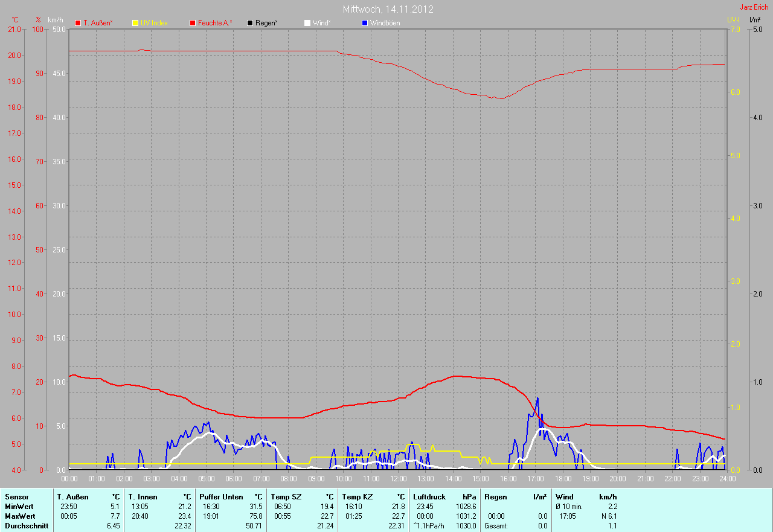Click the 12:00 time axis label
The image size is (773, 532).
click(398, 479)
